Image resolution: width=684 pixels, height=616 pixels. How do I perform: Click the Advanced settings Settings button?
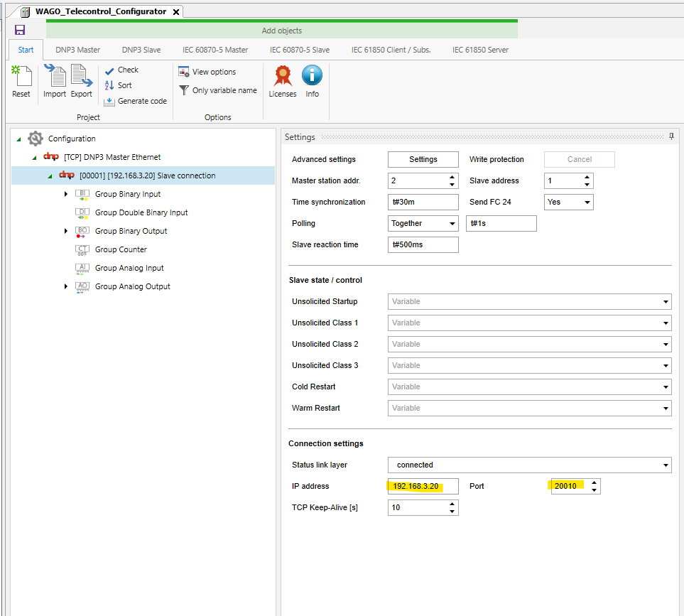tap(423, 159)
